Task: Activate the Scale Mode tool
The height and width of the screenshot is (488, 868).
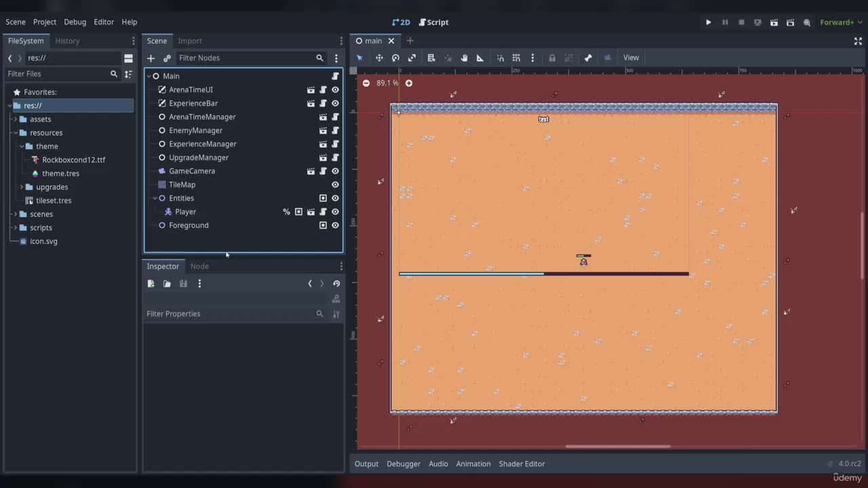Action: (412, 58)
